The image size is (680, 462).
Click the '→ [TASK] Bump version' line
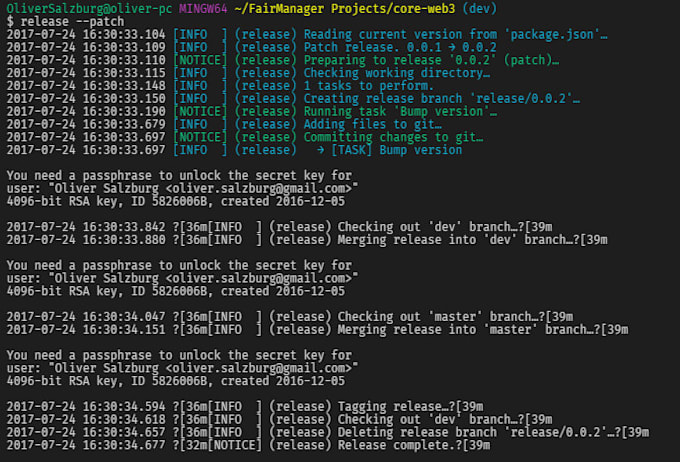pyautogui.click(x=234, y=150)
